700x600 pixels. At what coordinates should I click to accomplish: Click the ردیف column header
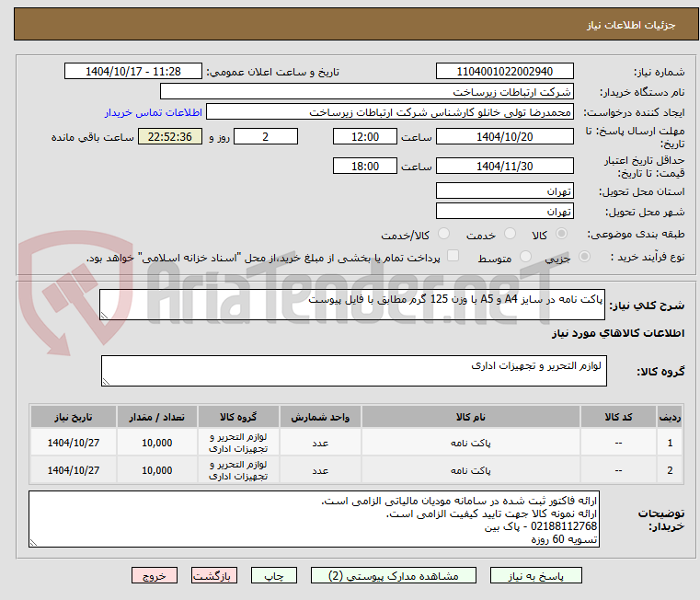(670, 417)
